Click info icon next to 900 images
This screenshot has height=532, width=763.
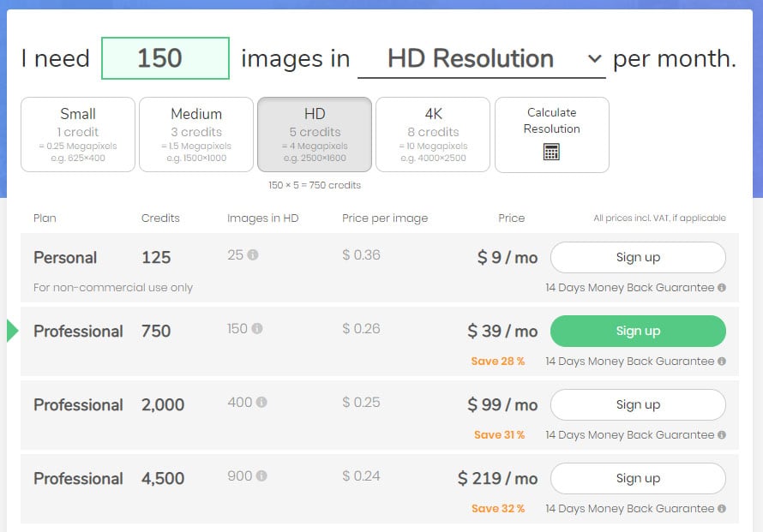coord(261,476)
